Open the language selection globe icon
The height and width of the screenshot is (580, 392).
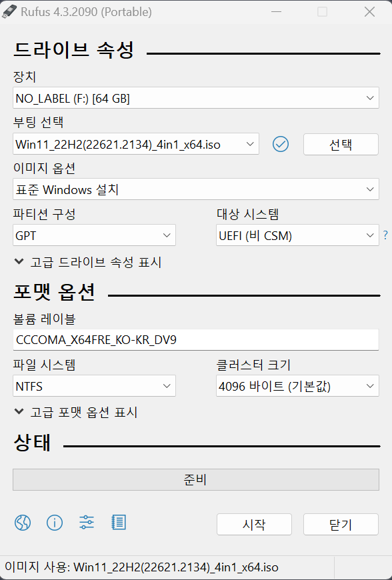(x=23, y=523)
